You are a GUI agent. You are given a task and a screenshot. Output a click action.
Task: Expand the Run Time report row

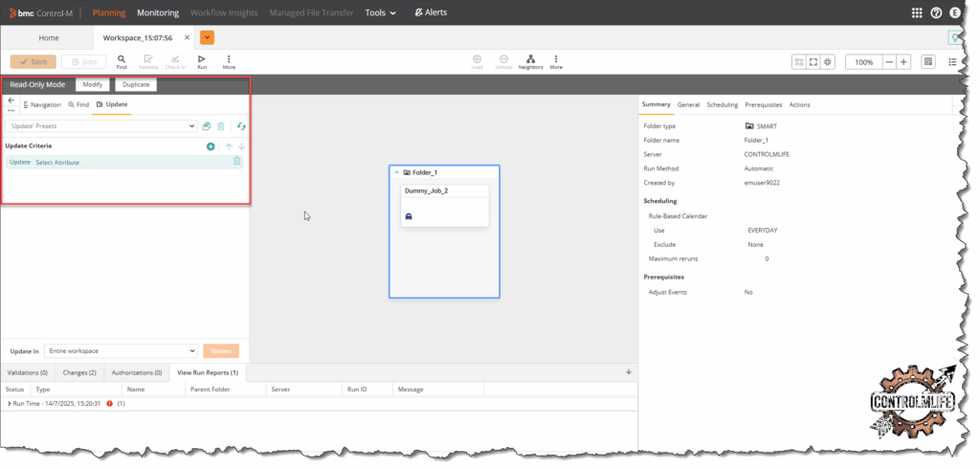click(x=9, y=404)
